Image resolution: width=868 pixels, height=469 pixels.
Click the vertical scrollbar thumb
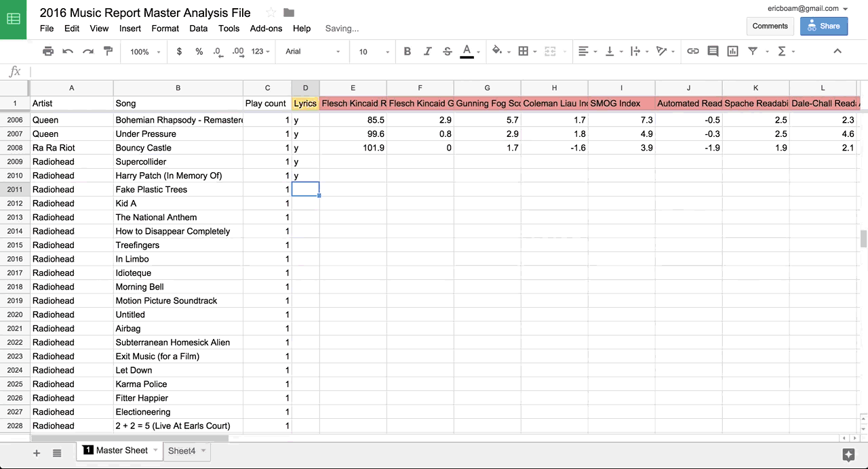pyautogui.click(x=863, y=239)
